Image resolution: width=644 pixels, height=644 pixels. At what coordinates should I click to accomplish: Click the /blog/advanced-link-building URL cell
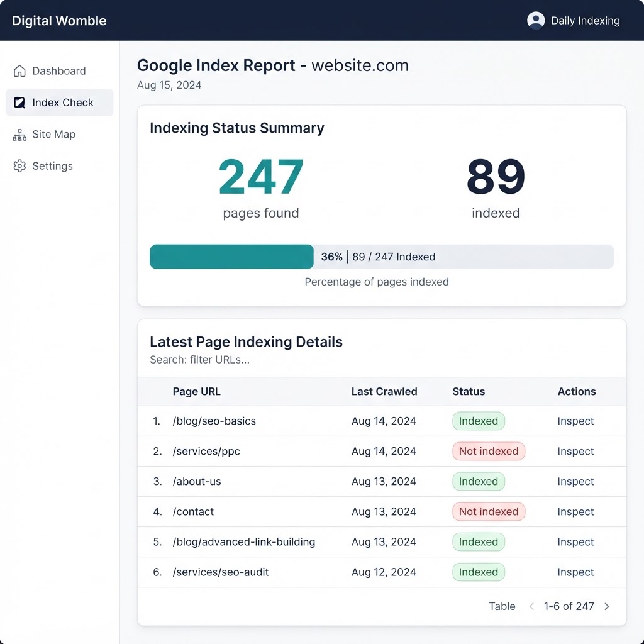(244, 541)
